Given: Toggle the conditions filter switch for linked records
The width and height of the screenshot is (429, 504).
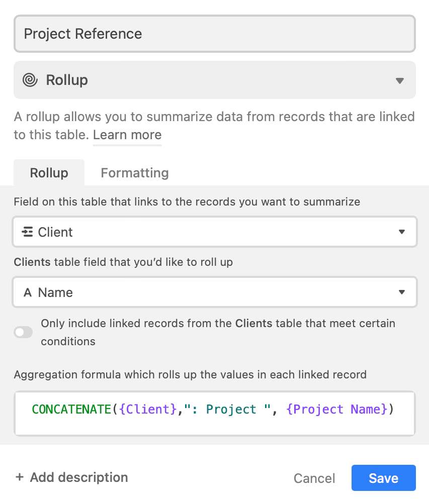Looking at the screenshot, I should (23, 332).
